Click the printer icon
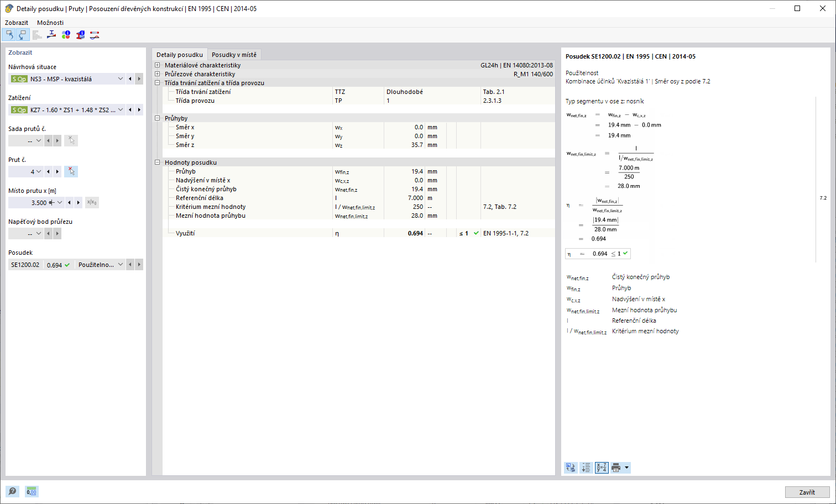836x504 pixels. click(x=616, y=468)
